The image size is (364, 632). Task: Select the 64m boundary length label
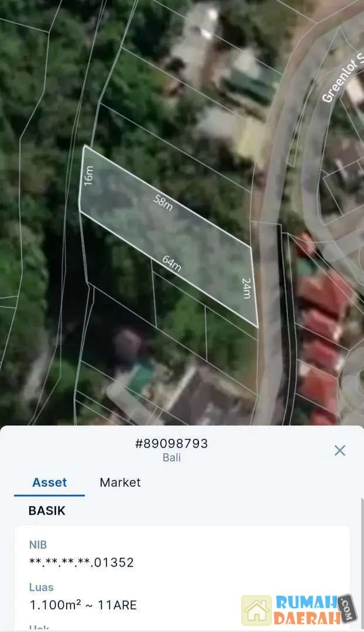tap(171, 264)
